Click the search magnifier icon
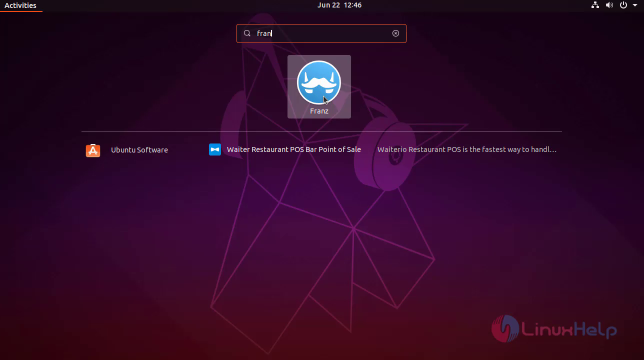Image resolution: width=644 pixels, height=360 pixels. 247,33
